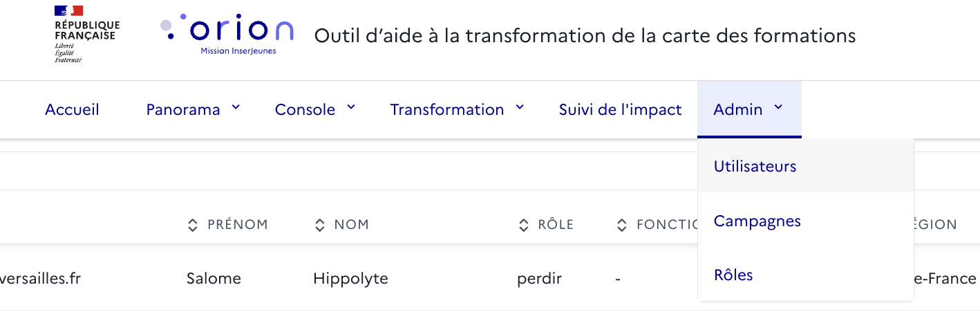Viewport: 980px width, 321px height.
Task: Click the Salome first name cell
Action: pos(214,279)
